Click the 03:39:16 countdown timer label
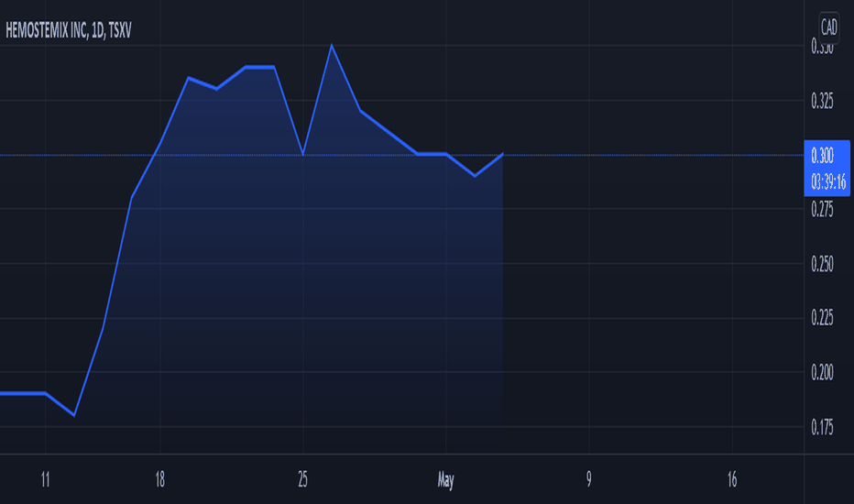854x504 pixels. (827, 181)
